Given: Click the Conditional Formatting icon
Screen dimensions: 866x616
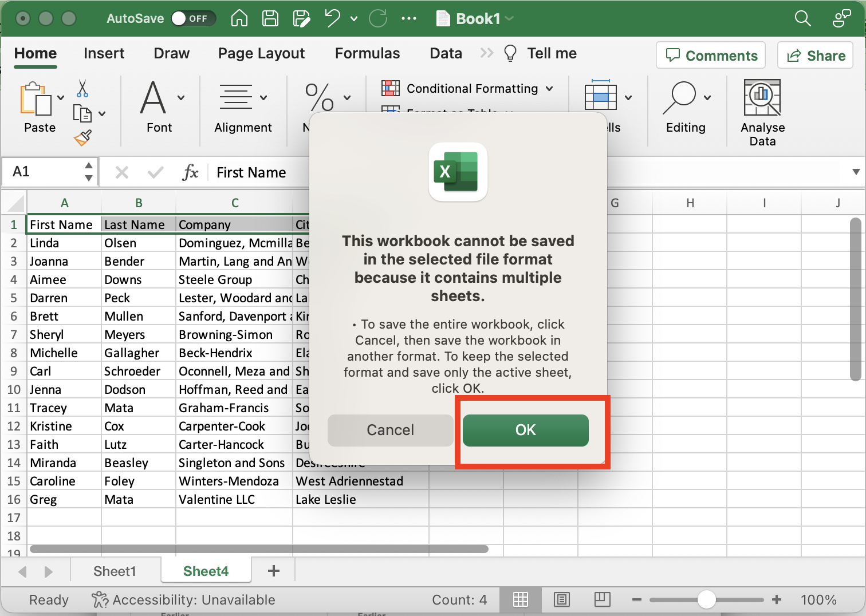Looking at the screenshot, I should [x=390, y=88].
